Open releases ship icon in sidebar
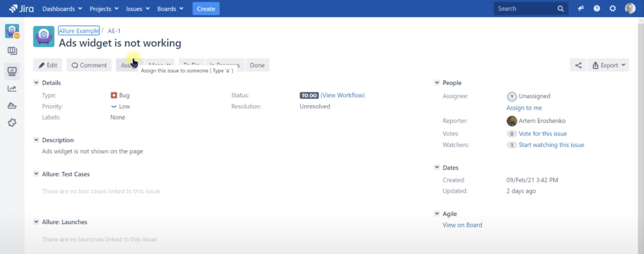The width and height of the screenshot is (644, 254). point(12,106)
